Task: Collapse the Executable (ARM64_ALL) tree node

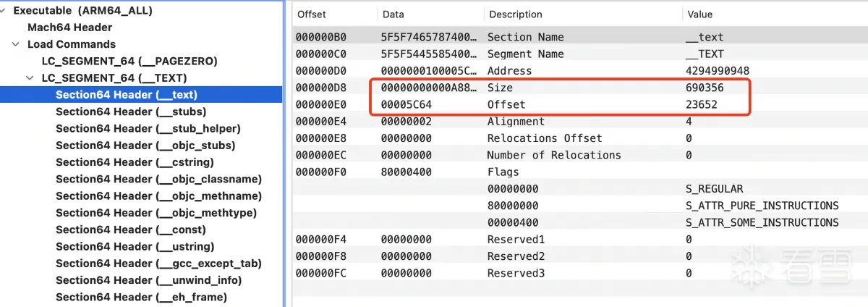Action: (x=4, y=11)
